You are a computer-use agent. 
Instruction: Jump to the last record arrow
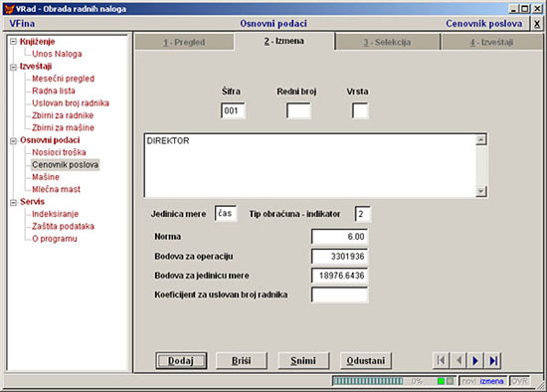492,360
